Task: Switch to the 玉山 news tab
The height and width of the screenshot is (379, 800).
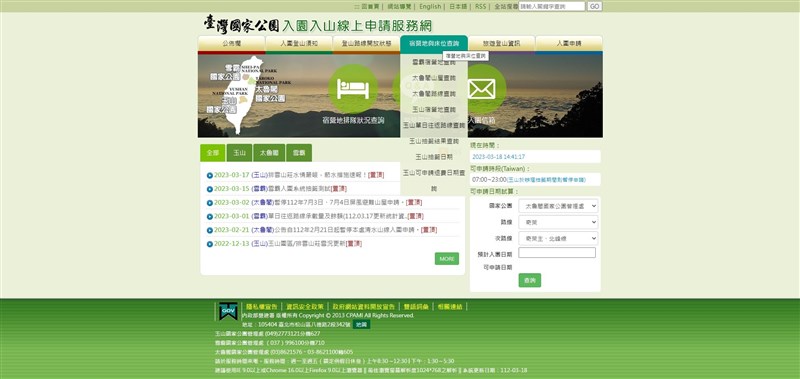Action: pyautogui.click(x=239, y=153)
